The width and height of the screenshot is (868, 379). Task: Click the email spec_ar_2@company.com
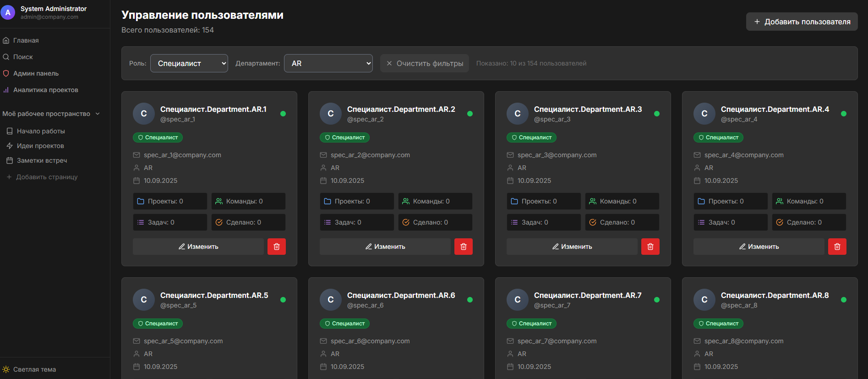coord(370,155)
